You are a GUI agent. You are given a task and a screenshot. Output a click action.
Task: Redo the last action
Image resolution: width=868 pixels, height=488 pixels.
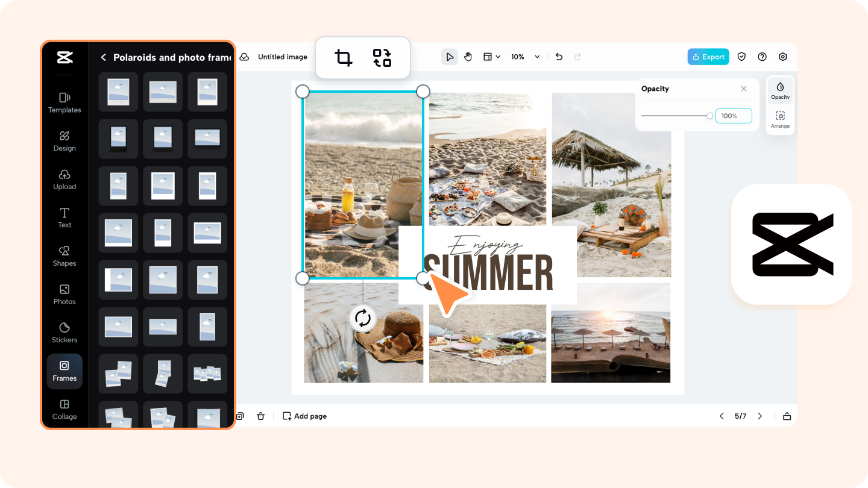click(x=577, y=57)
